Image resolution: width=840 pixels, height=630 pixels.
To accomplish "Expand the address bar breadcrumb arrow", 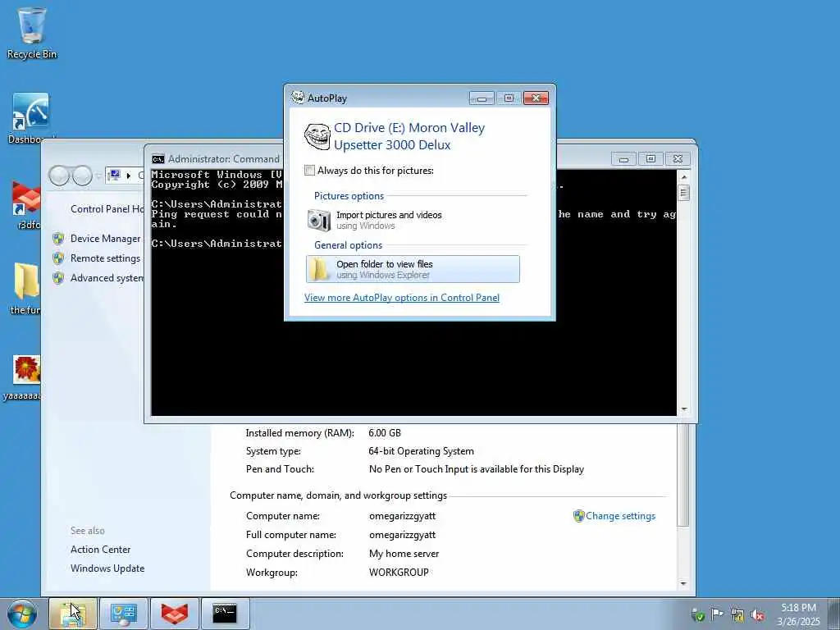I will click(129, 176).
